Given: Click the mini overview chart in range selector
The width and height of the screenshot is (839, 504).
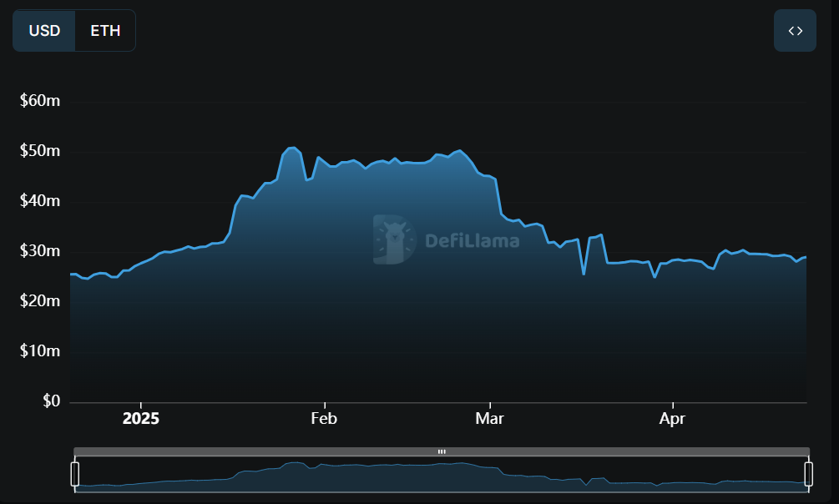Looking at the screenshot, I should point(442,476).
